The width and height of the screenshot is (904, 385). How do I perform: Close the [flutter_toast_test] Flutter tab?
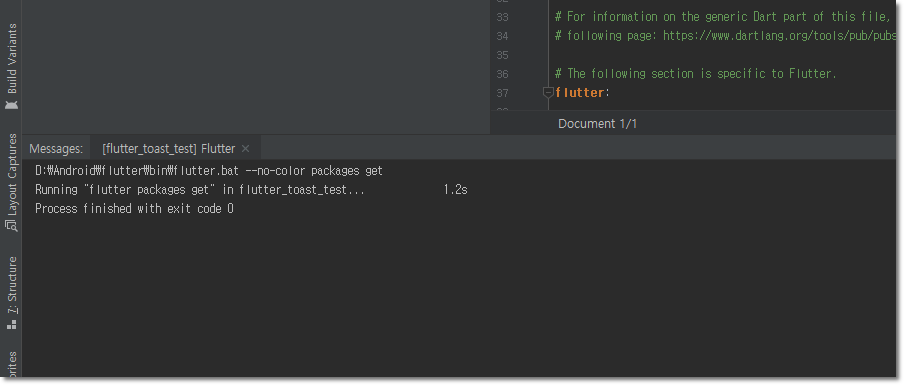pos(246,149)
